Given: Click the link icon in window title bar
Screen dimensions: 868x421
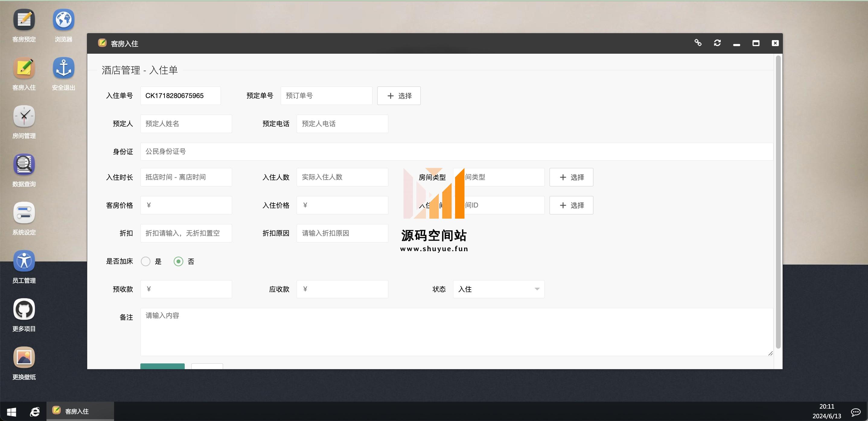Looking at the screenshot, I should click(698, 43).
